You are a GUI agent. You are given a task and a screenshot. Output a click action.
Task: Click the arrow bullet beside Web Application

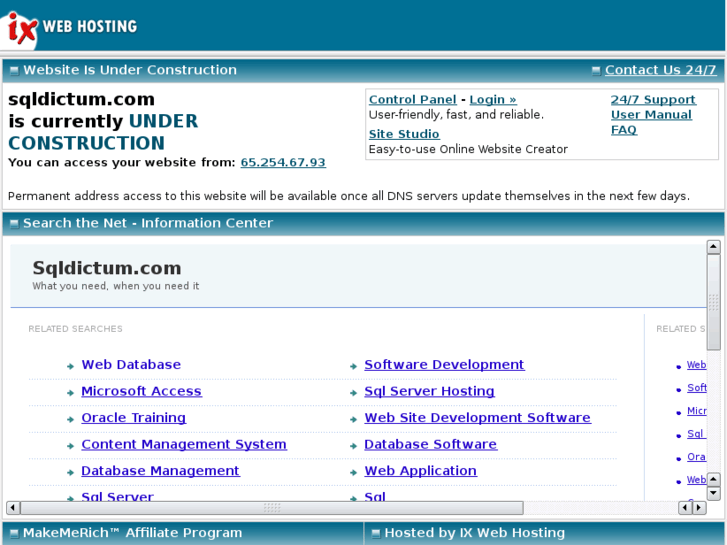click(353, 472)
